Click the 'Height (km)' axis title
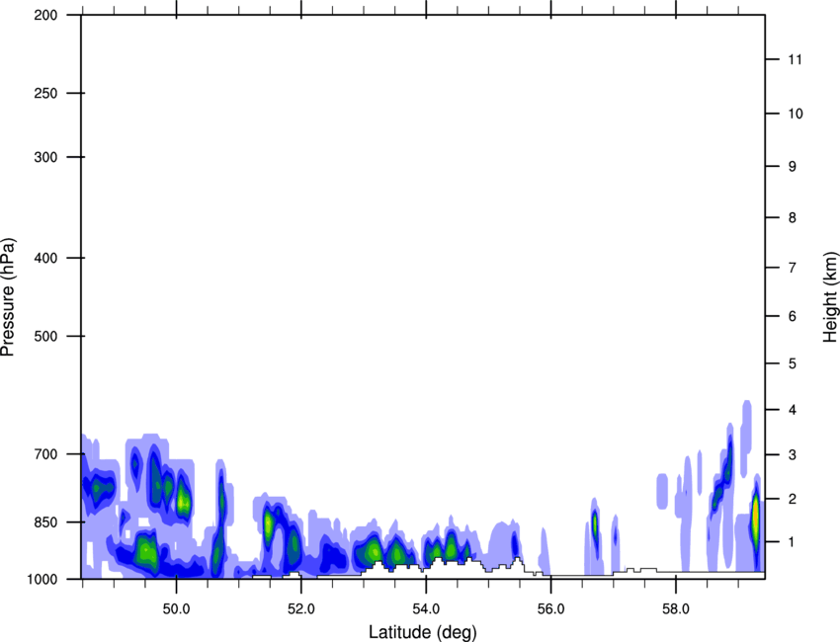The width and height of the screenshot is (840, 642). (x=830, y=296)
